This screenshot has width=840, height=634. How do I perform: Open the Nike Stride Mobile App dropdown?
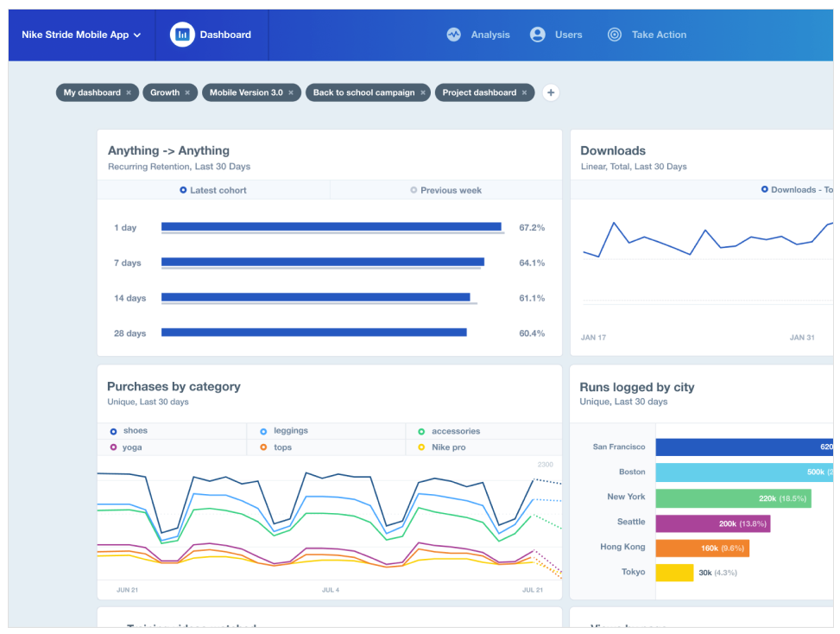81,35
